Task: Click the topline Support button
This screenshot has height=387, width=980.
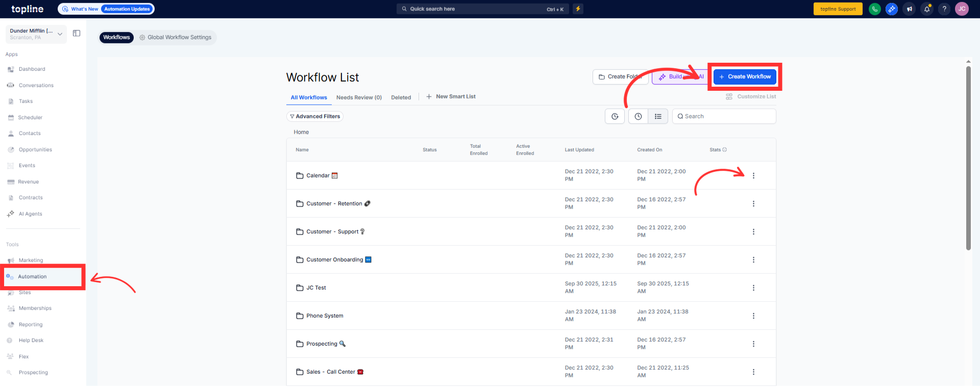Action: (838, 9)
